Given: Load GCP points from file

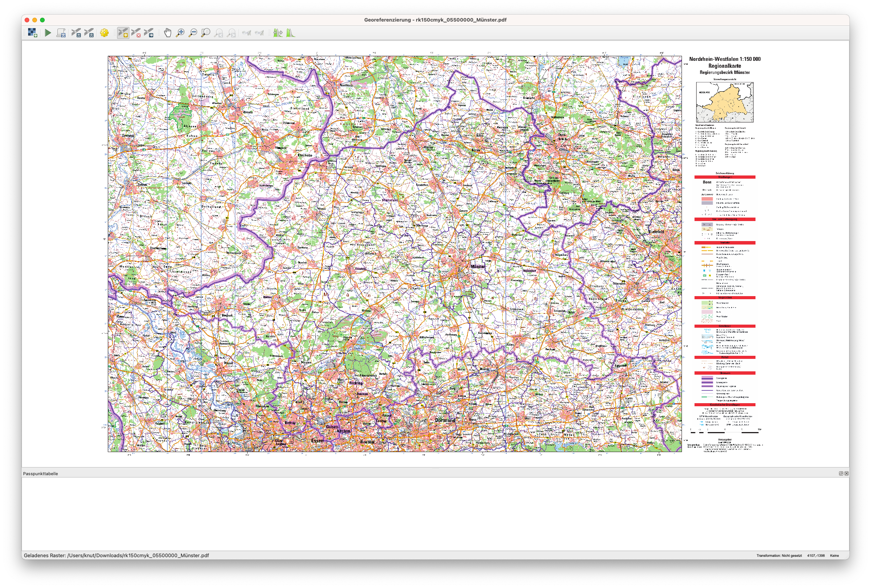Looking at the screenshot, I should point(76,33).
